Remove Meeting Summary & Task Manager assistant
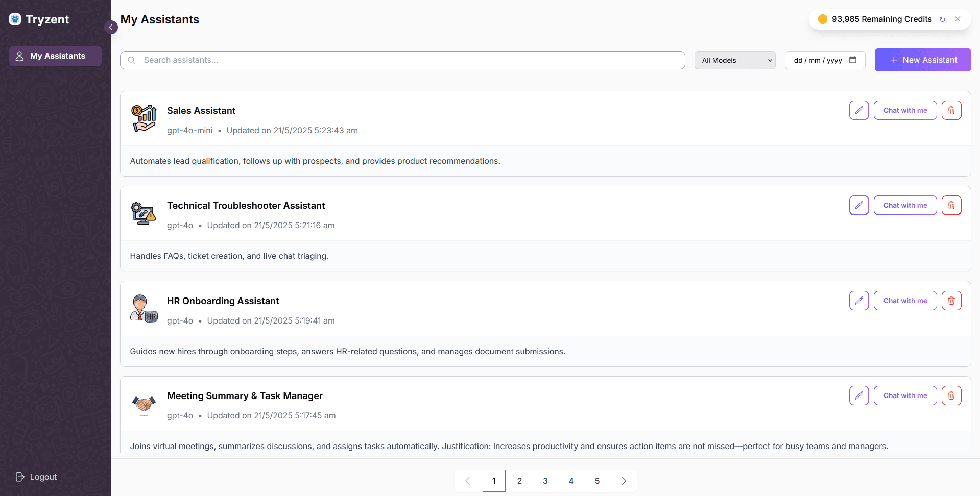The width and height of the screenshot is (980, 496). pos(951,395)
